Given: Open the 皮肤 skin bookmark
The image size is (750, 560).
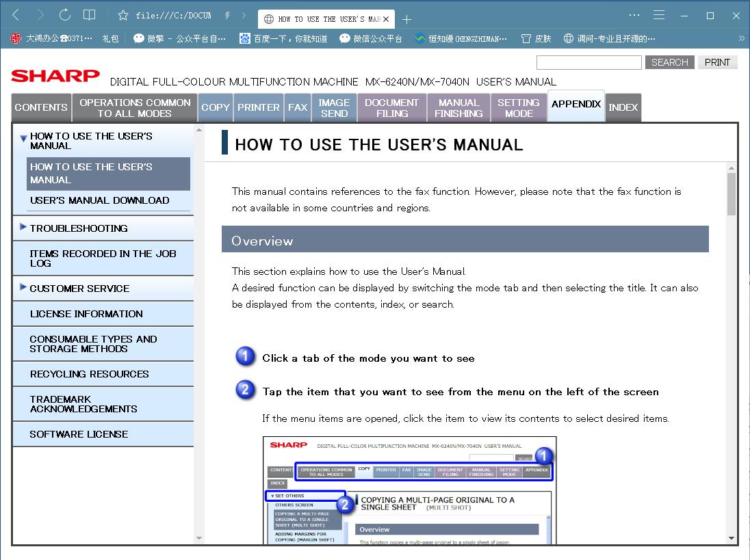Looking at the screenshot, I should point(536,38).
